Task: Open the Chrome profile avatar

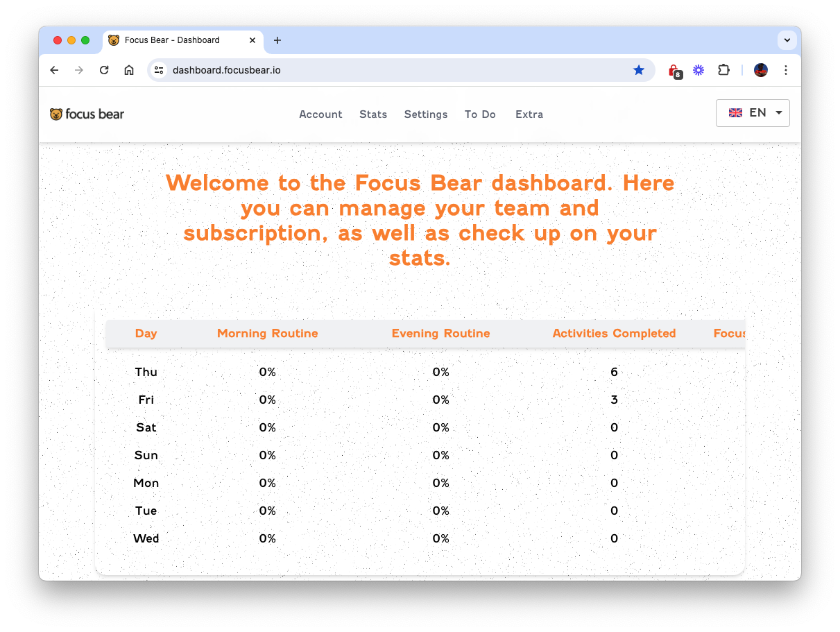Action: point(761,70)
